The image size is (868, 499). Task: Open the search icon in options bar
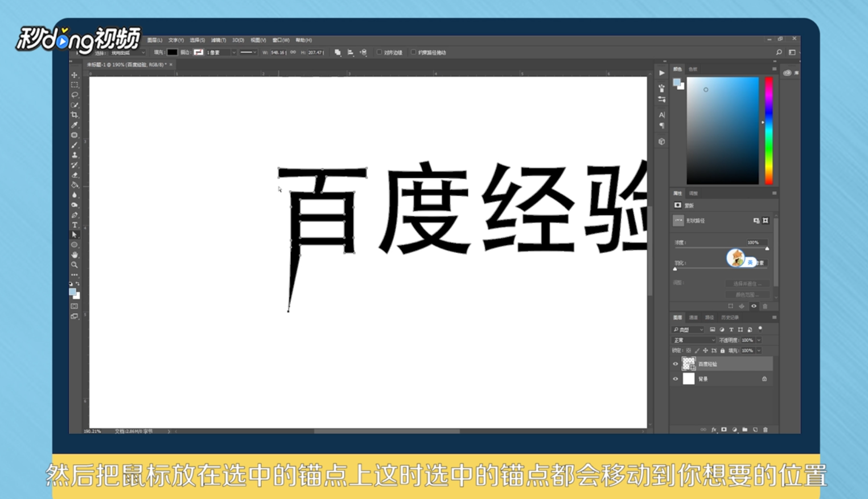tap(779, 52)
